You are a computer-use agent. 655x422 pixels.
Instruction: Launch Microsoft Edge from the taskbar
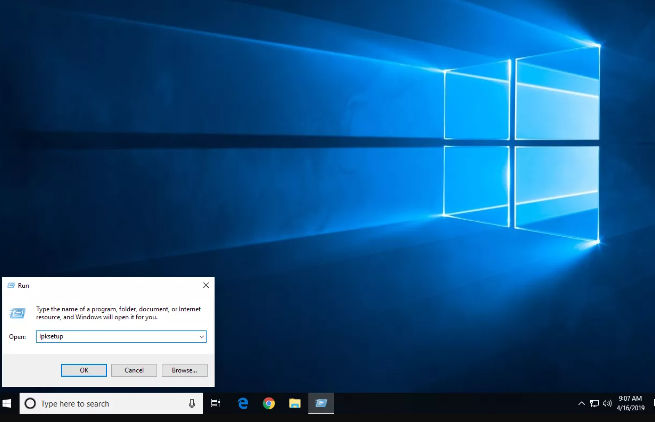tap(243, 404)
